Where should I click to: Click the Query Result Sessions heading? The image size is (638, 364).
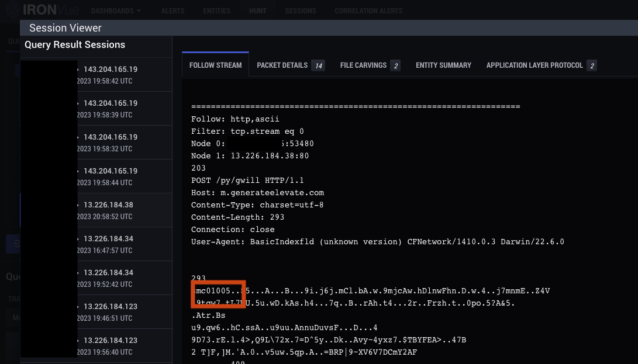75,45
